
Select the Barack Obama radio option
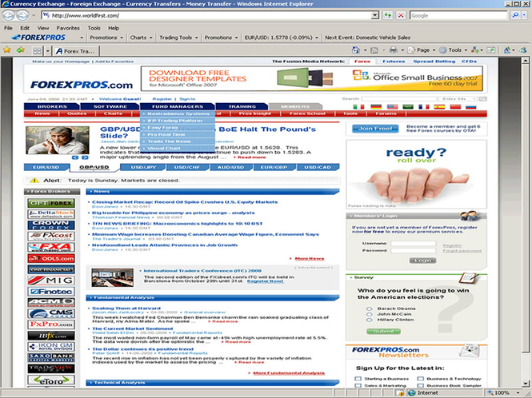[369, 308]
